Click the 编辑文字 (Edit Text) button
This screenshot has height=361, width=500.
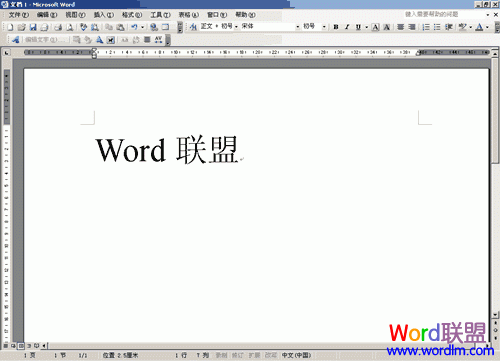pyautogui.click(x=46, y=40)
